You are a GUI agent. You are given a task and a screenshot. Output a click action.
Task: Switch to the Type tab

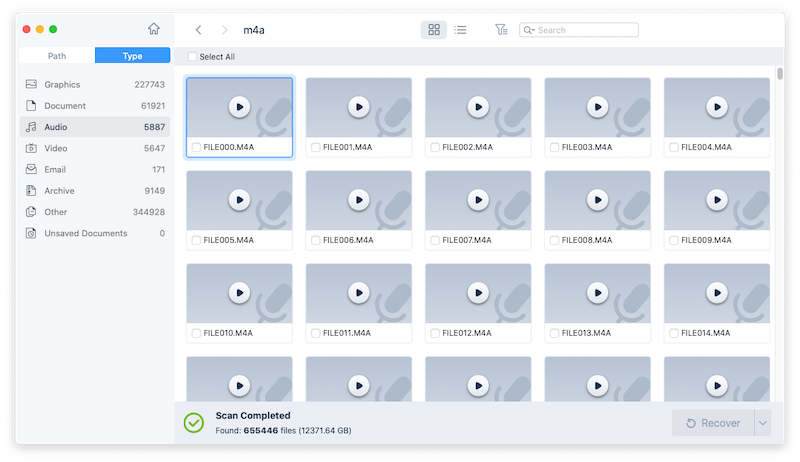133,56
